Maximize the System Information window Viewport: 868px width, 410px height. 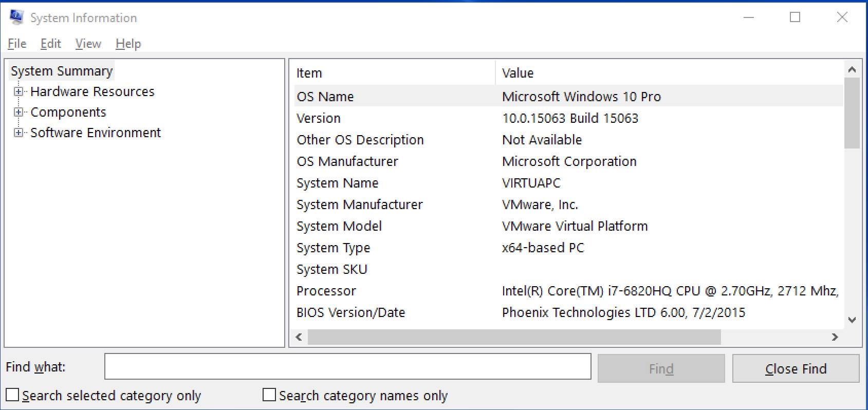795,17
